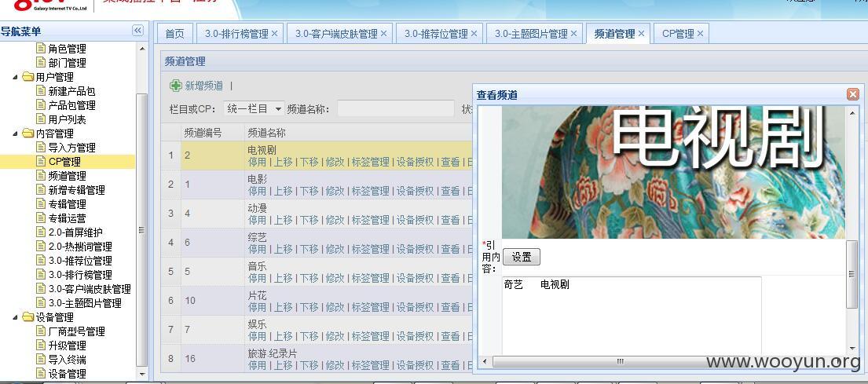
Task: Click the page icon beside 角色管理
Action: click(x=41, y=48)
